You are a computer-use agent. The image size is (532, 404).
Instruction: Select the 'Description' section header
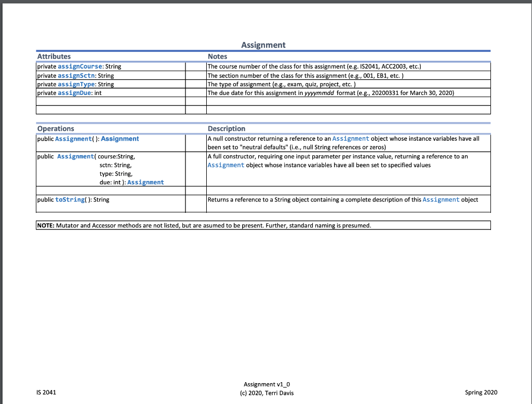227,129
